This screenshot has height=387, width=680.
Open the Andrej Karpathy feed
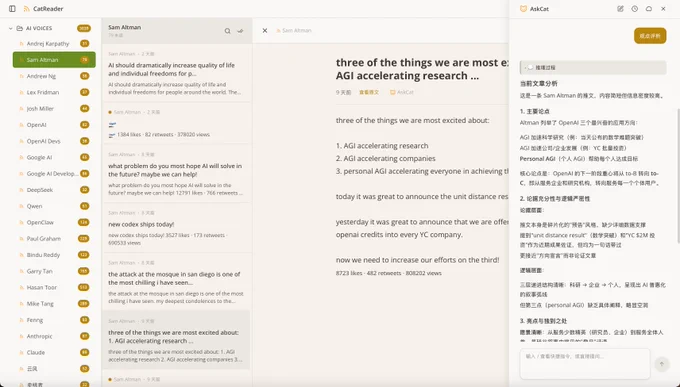pyautogui.click(x=54, y=43)
